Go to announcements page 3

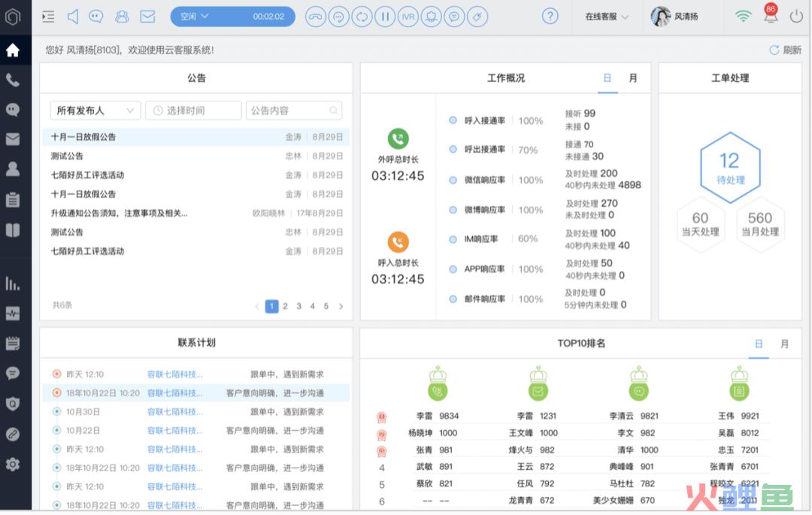pyautogui.click(x=298, y=306)
